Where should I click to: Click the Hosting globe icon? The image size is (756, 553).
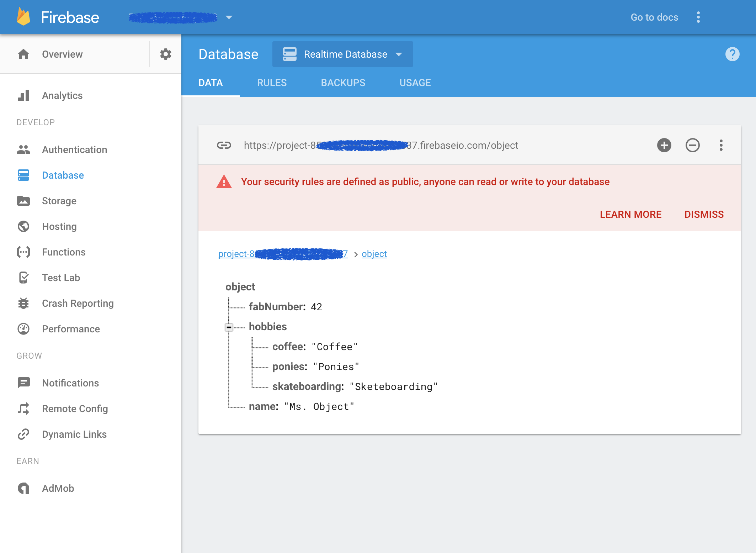click(23, 226)
